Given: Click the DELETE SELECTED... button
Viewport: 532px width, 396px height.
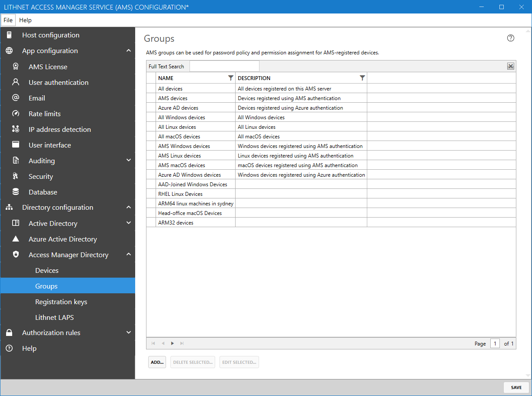Looking at the screenshot, I should click(193, 362).
